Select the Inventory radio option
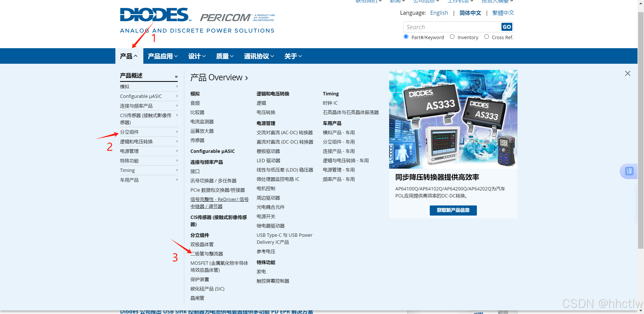 tap(452, 37)
